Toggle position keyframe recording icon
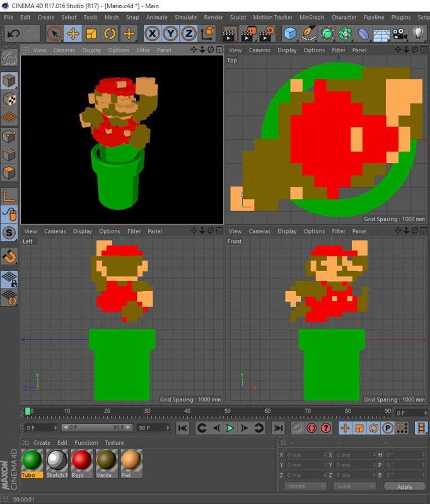Image resolution: width=430 pixels, height=504 pixels. coord(345,428)
